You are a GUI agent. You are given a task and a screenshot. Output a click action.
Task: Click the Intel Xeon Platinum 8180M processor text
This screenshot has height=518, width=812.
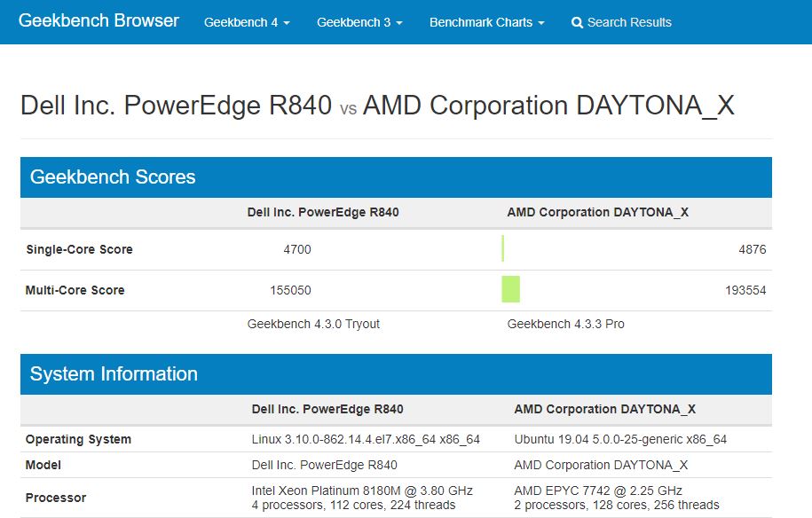(362, 491)
